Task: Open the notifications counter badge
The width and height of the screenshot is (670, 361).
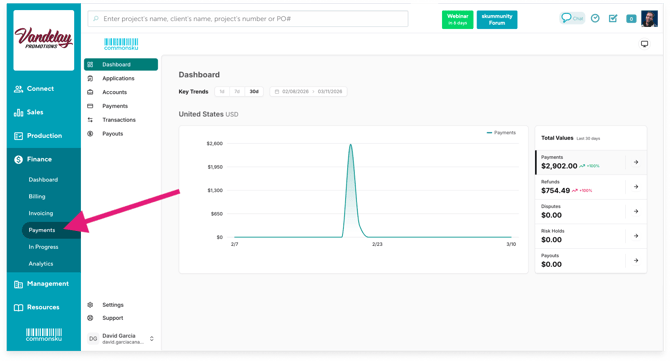Action: [x=631, y=19]
